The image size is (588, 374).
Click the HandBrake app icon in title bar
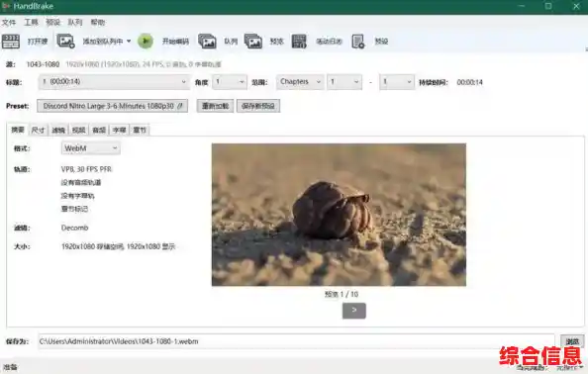pyautogui.click(x=6, y=6)
